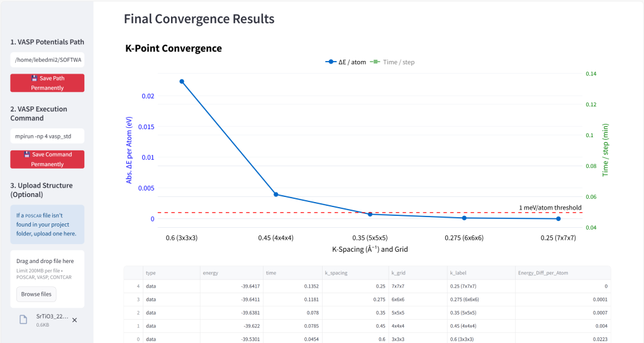Image resolution: width=644 pixels, height=343 pixels.
Task: Sort table by Energy_Diff_per_Atom column header
Action: 563,273
